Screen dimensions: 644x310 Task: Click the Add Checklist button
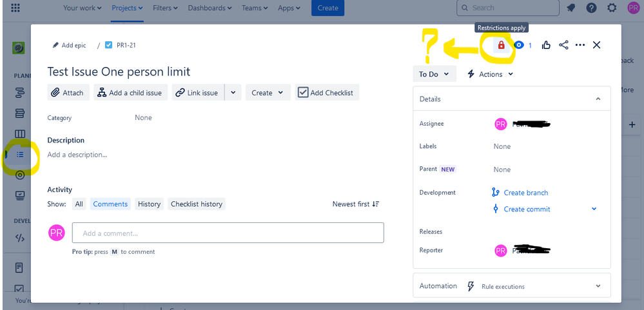pos(327,92)
